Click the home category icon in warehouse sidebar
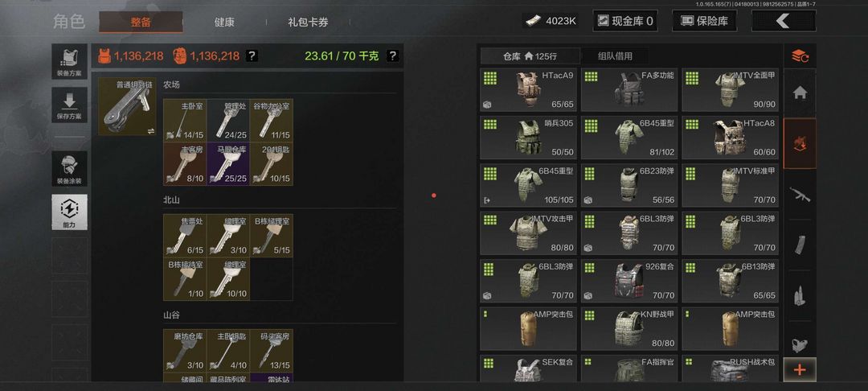868x391 pixels. [800, 93]
